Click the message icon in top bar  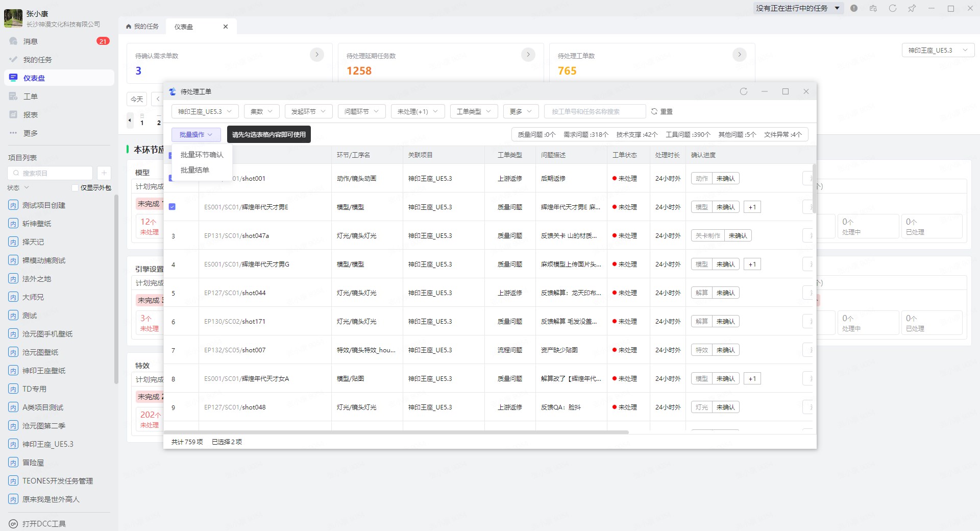pos(873,8)
